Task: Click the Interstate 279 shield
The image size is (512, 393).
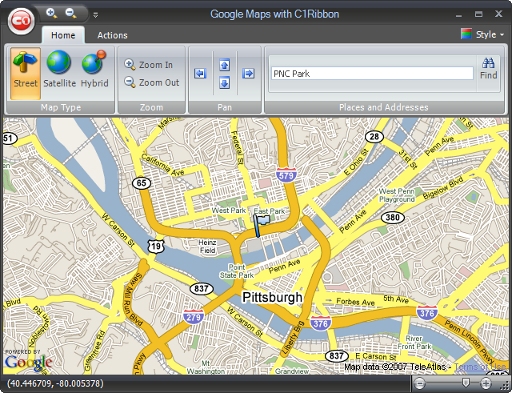Action: (193, 317)
